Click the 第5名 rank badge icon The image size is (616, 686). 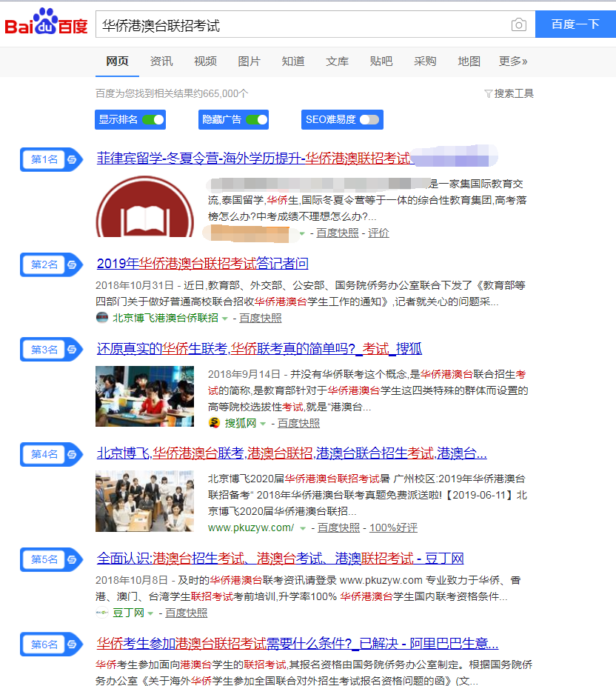[x=51, y=559]
